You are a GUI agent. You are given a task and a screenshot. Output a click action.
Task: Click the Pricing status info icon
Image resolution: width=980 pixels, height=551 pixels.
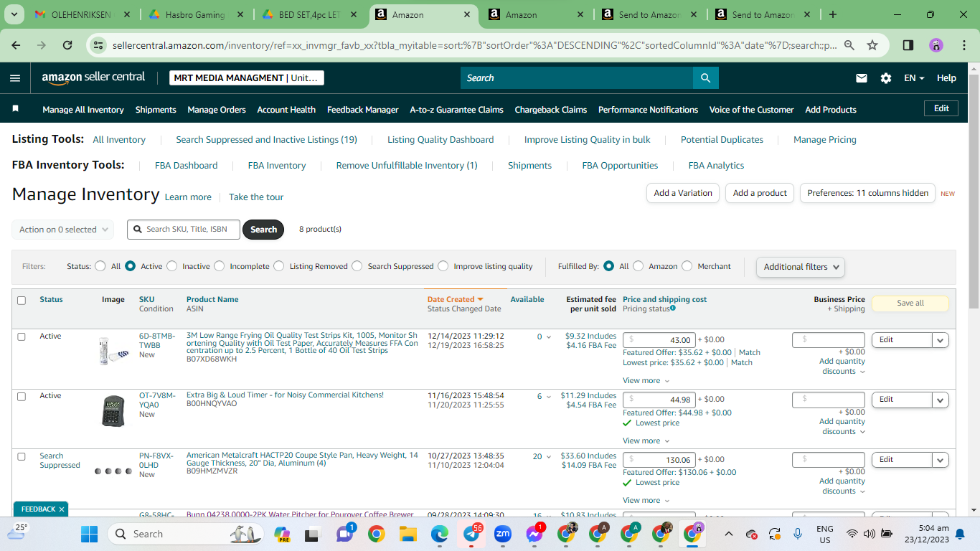pos(672,309)
